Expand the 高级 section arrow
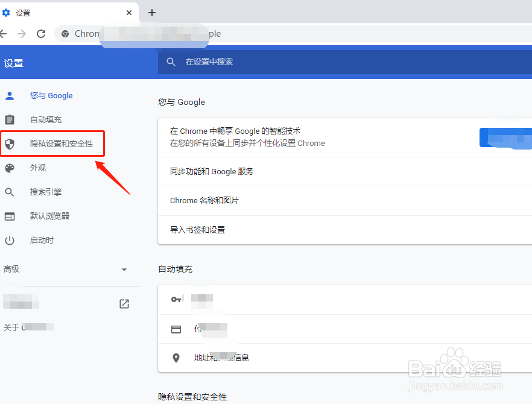The height and width of the screenshot is (404, 532). point(124,270)
